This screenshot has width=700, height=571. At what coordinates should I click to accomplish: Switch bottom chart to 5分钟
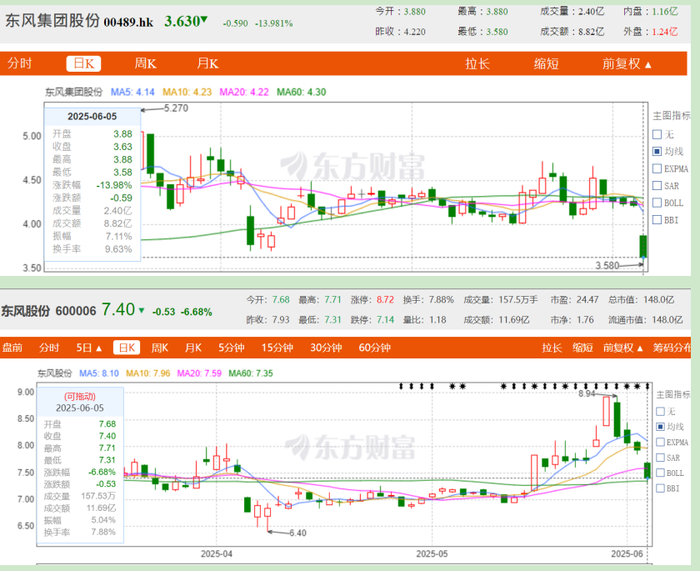pyautogui.click(x=231, y=347)
